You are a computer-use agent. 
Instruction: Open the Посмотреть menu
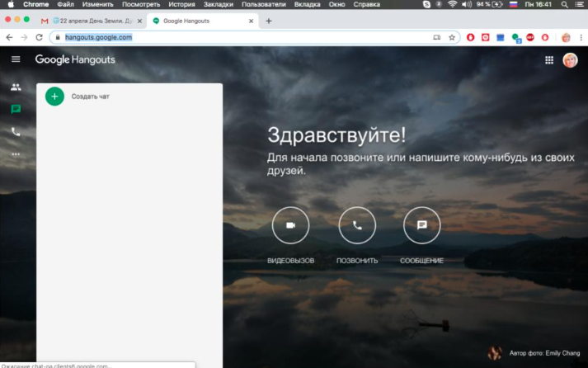141,4
